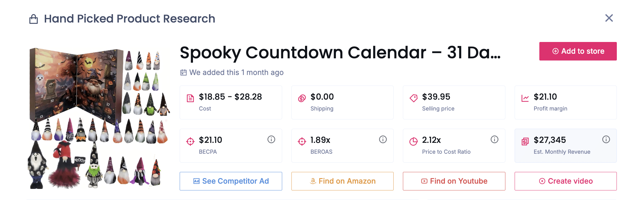Screen dimensions: 644x200
Task: Add the product to store
Action: (578, 51)
